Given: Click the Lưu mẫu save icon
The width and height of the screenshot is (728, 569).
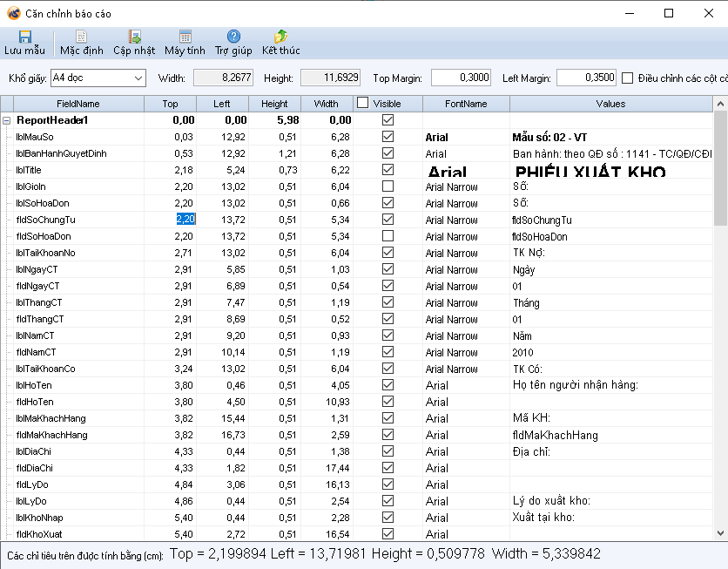Looking at the screenshot, I should click(x=25, y=37).
